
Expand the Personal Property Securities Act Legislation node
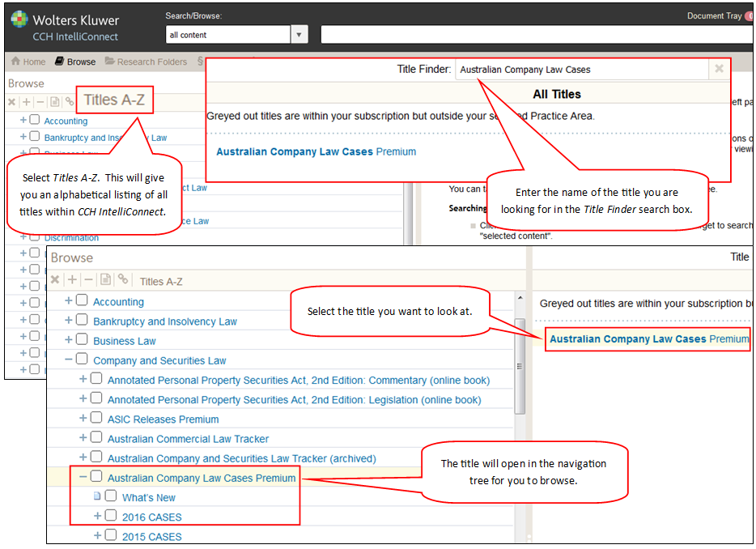pyautogui.click(x=83, y=398)
